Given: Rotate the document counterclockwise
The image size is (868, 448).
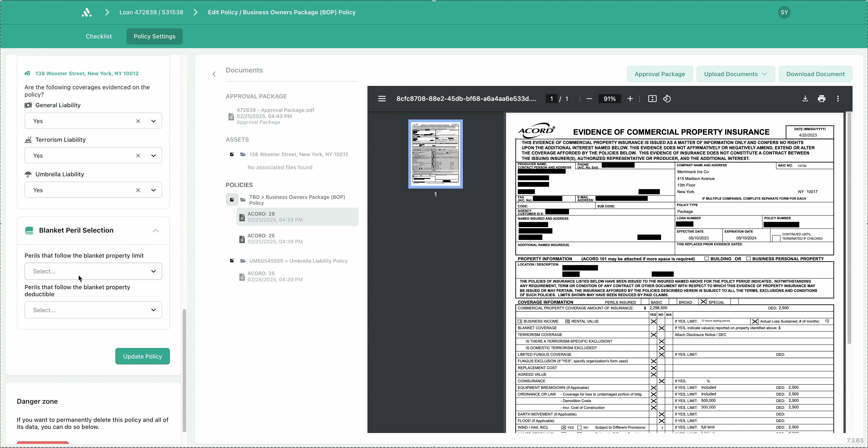Looking at the screenshot, I should (x=667, y=99).
